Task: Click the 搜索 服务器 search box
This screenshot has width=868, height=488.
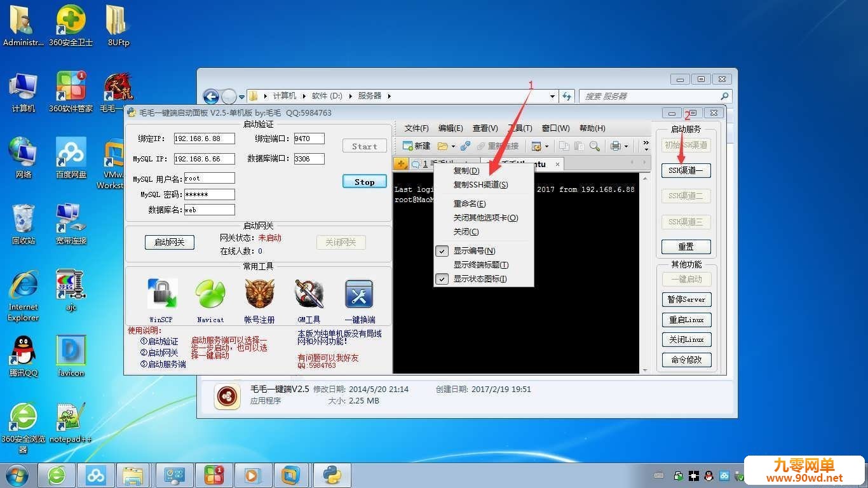Action: point(655,96)
